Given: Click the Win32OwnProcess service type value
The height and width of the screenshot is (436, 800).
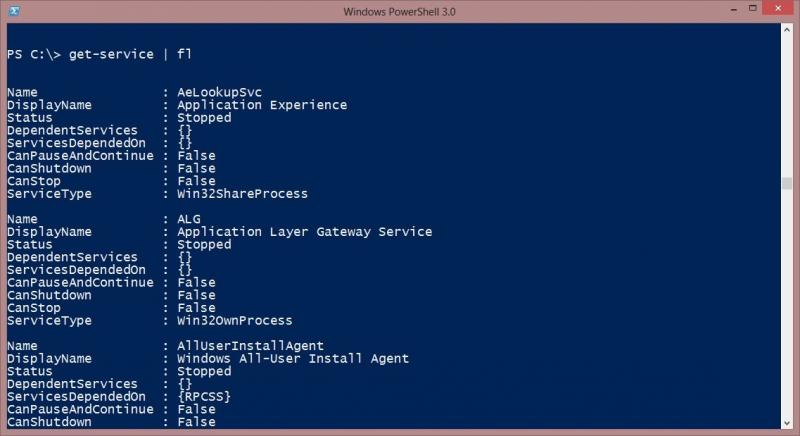Looking at the screenshot, I should tap(234, 321).
